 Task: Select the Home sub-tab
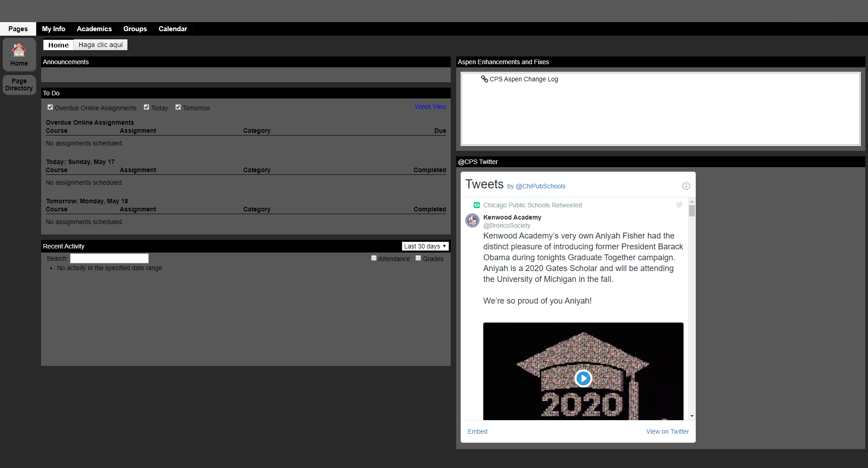pyautogui.click(x=58, y=45)
